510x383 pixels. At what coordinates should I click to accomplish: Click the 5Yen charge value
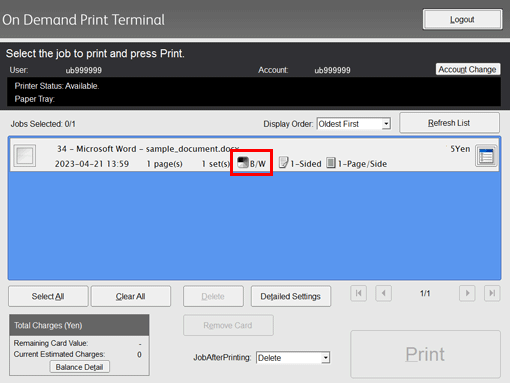[x=460, y=149]
